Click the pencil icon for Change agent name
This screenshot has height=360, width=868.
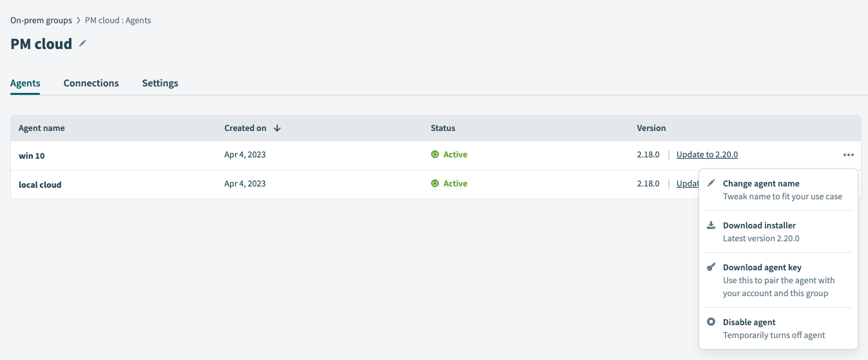tap(711, 183)
